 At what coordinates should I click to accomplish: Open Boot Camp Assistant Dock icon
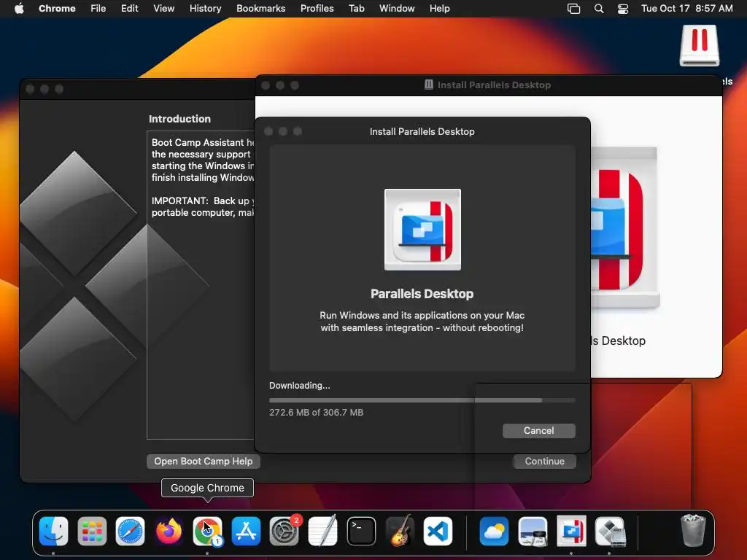(x=610, y=531)
